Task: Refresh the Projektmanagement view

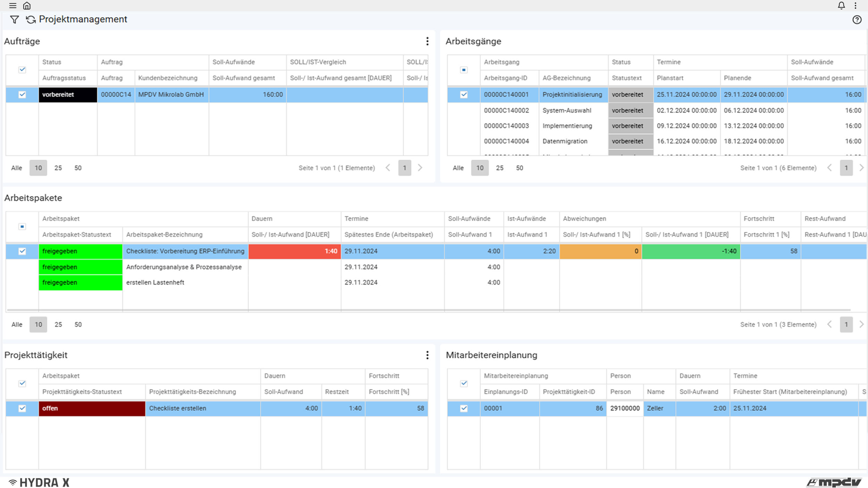Action: pos(31,19)
